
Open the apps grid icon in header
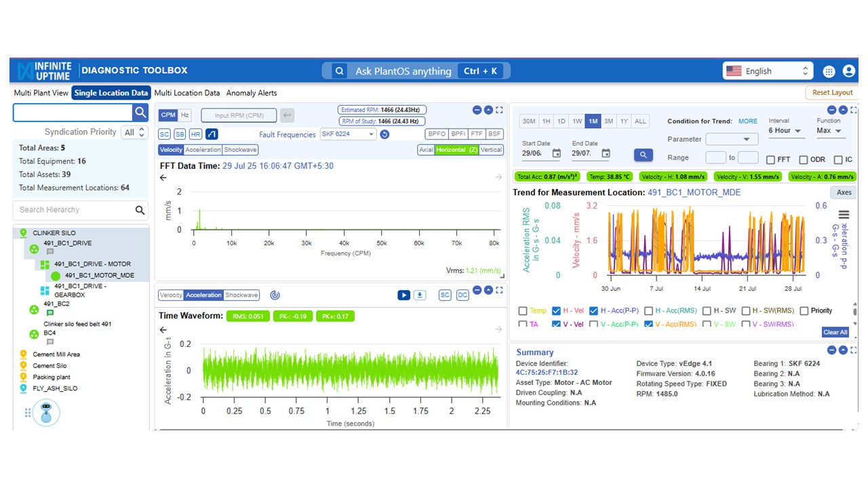829,71
